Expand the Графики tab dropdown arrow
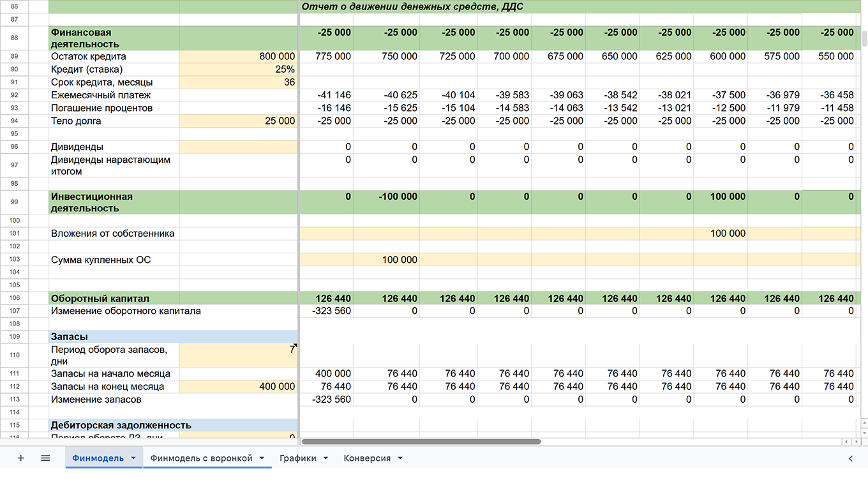Image resolution: width=868 pixels, height=501 pixels. click(325, 458)
